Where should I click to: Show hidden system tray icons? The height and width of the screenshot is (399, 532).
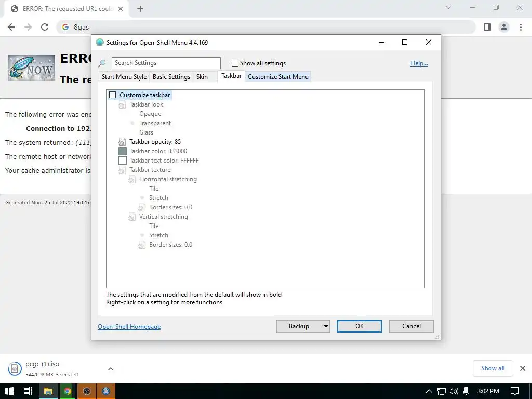(x=429, y=391)
